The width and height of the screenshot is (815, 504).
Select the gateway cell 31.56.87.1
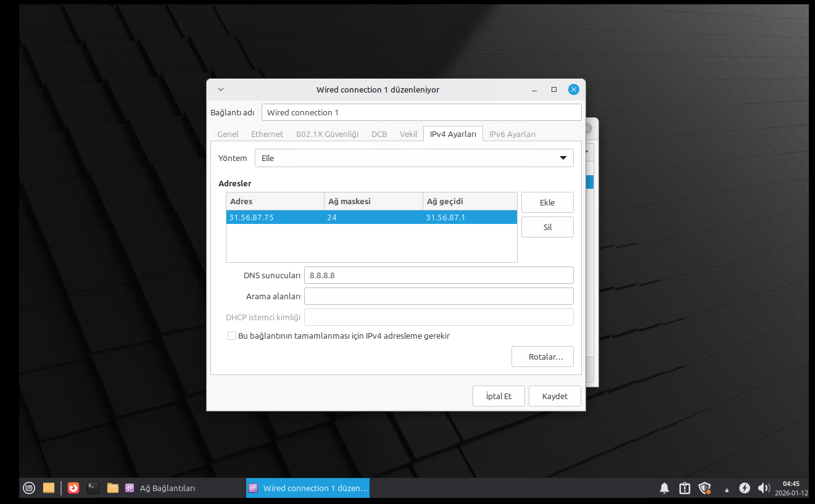pos(470,217)
